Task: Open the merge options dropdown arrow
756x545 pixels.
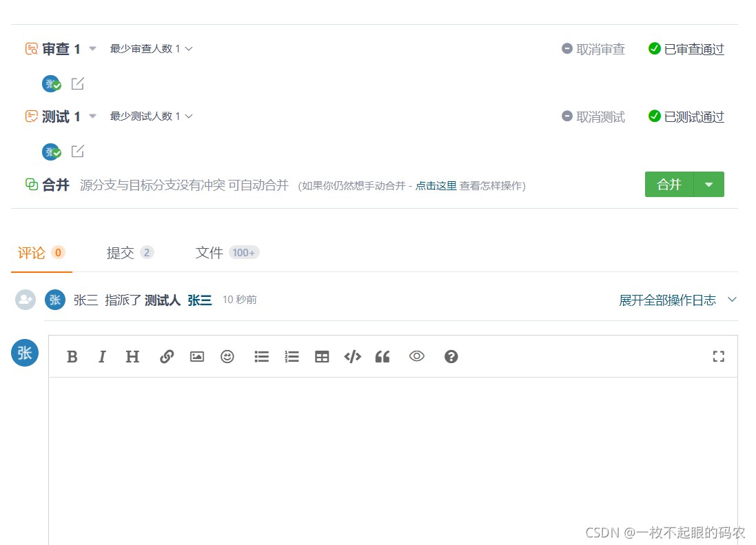Action: 708,184
